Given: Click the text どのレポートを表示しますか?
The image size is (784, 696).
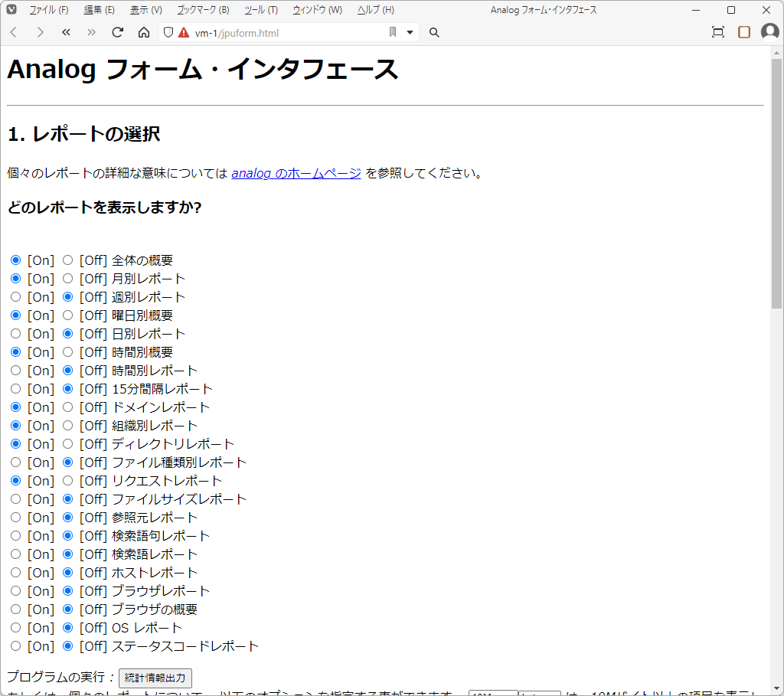Looking at the screenshot, I should (x=104, y=207).
